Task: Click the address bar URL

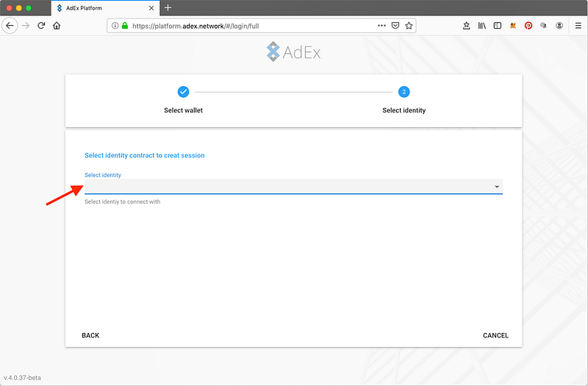Action: tap(196, 26)
